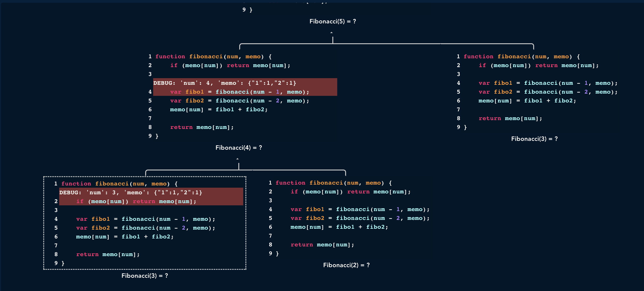Viewport: 644px width, 291px height.
Task: Click function header line in Fibonacci(2) block
Action: pyautogui.click(x=333, y=183)
